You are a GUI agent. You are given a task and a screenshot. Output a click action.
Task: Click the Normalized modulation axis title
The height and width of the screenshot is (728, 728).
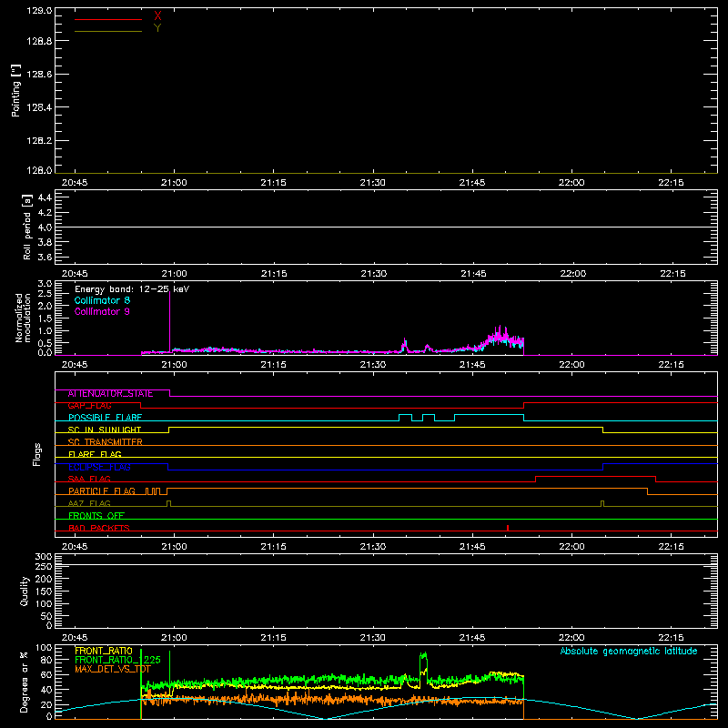click(x=22, y=318)
